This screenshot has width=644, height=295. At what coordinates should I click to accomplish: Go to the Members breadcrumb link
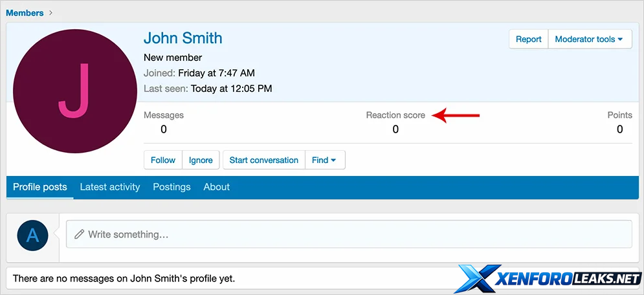coord(25,13)
